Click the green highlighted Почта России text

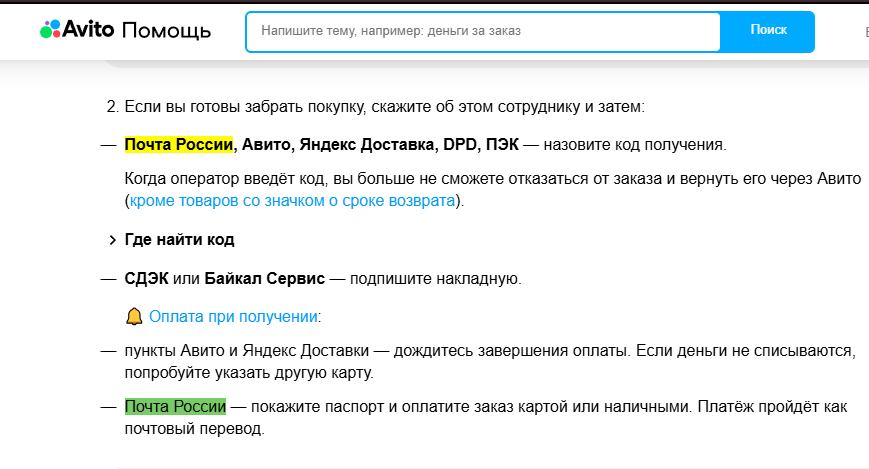click(x=175, y=406)
